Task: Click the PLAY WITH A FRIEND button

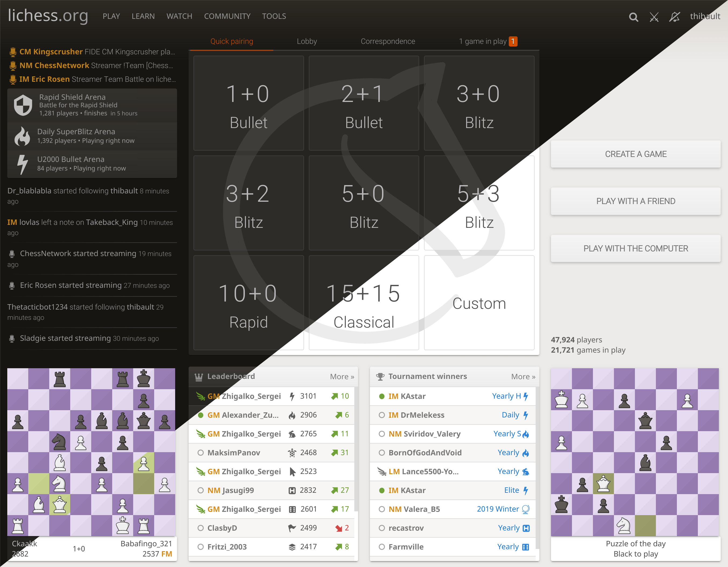Action: [635, 201]
